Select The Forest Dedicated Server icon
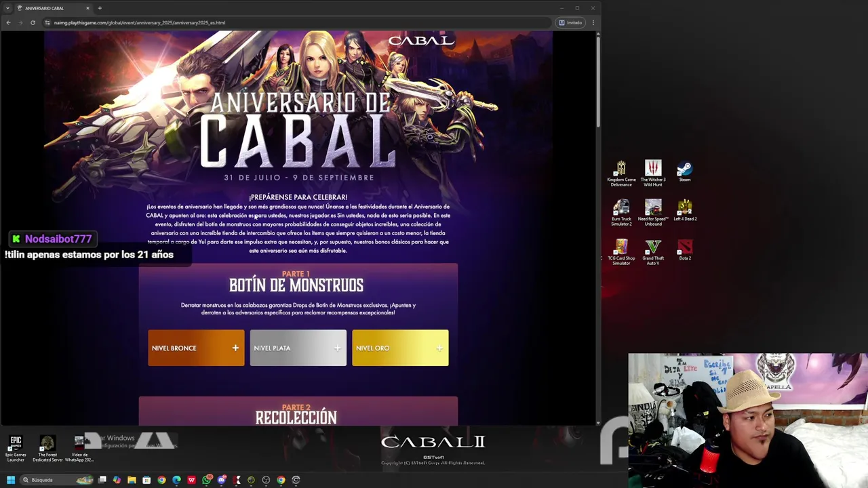Viewport: 868px width, 488px height. coord(47,449)
